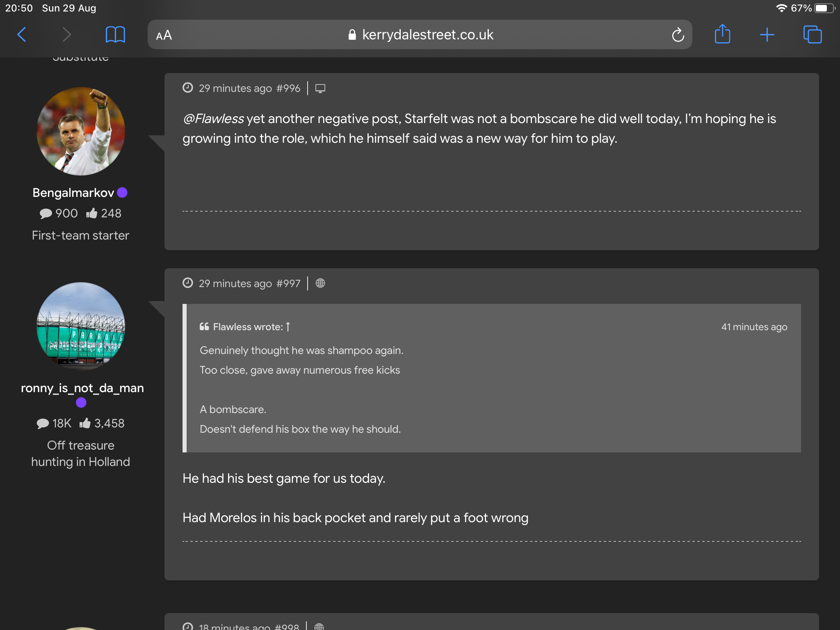Open a new tab with the plus icon
This screenshot has height=630, width=840.
[767, 35]
